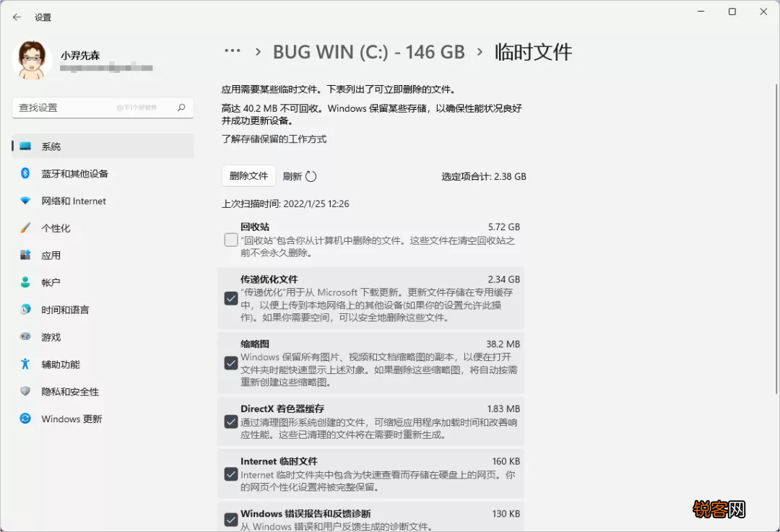Image resolution: width=780 pixels, height=532 pixels.
Task: Click 选定项合计: 2.38 GB text
Action: click(x=483, y=177)
